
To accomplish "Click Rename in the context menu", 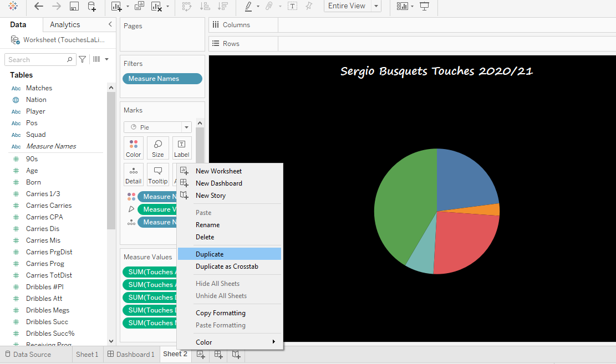I will (207, 224).
